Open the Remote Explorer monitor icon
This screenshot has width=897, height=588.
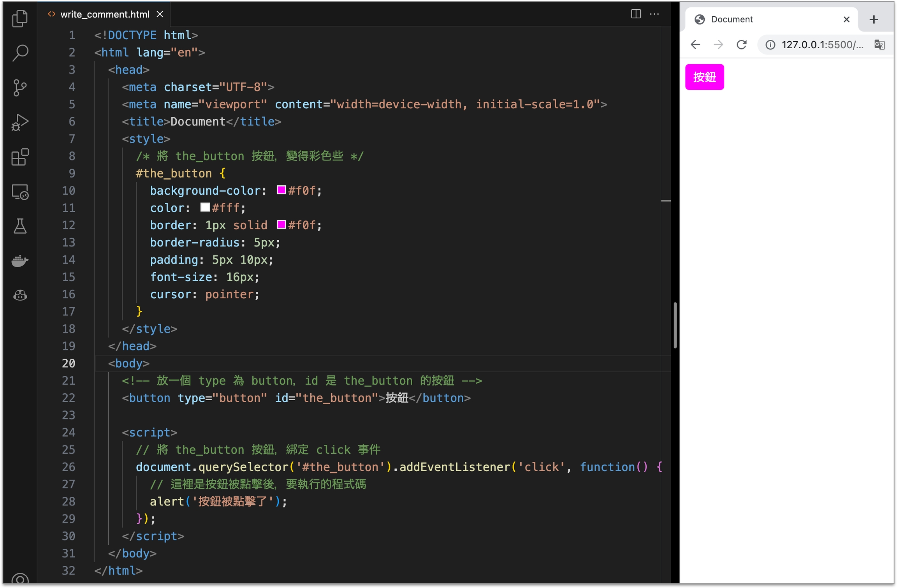20,192
